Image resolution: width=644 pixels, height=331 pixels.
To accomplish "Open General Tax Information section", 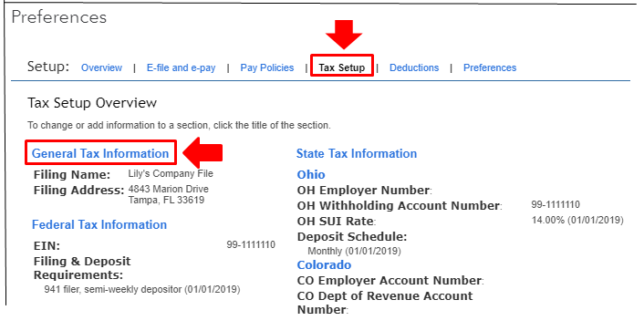I will pyautogui.click(x=100, y=153).
